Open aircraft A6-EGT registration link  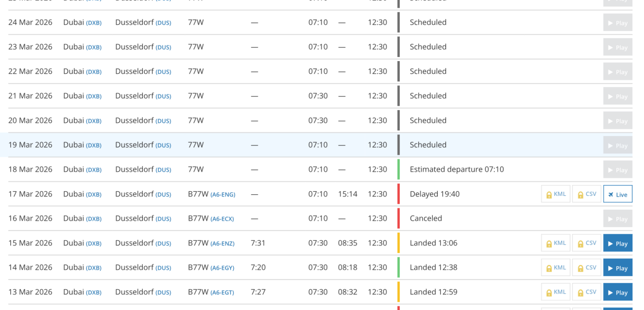click(x=222, y=293)
